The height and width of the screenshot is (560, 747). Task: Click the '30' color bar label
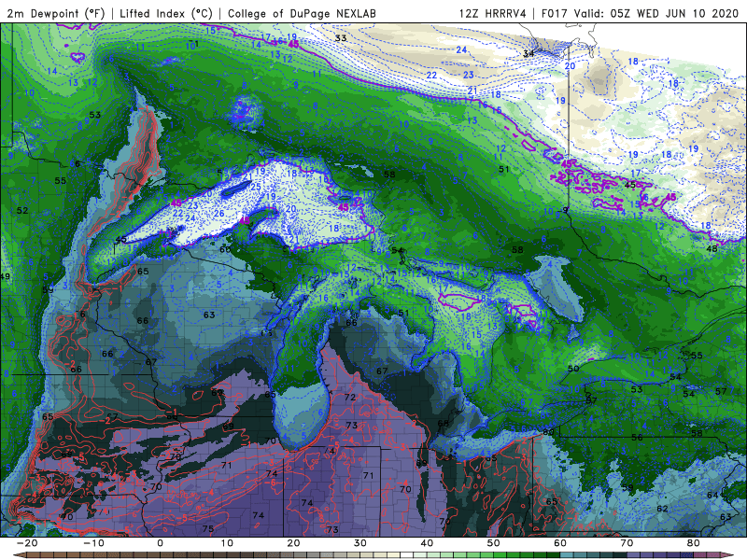[x=360, y=543]
